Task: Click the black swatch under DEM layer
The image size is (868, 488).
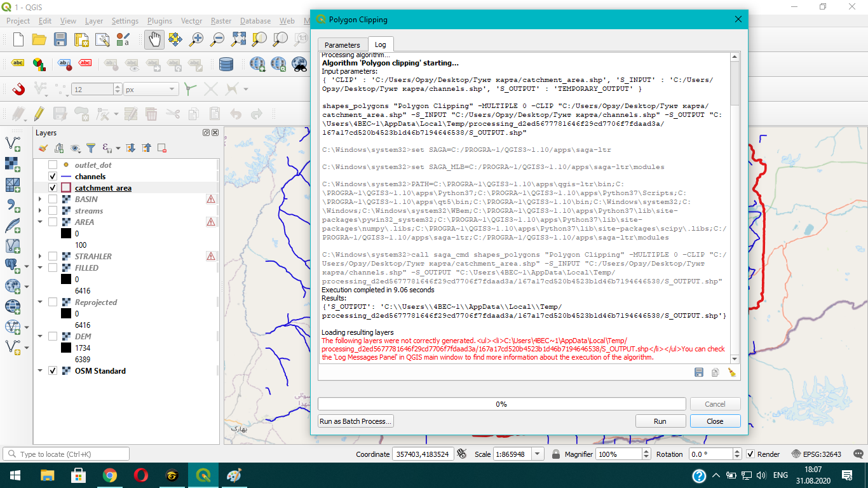Action: (66, 348)
